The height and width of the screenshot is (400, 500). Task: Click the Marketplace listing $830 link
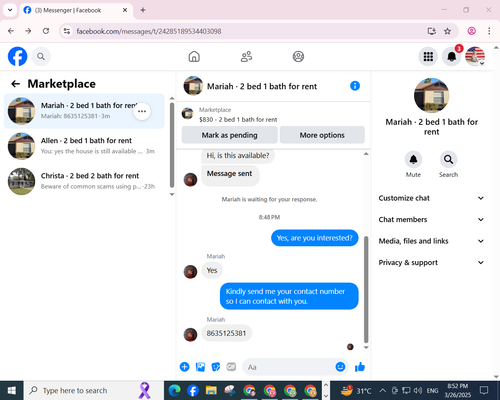coord(238,119)
